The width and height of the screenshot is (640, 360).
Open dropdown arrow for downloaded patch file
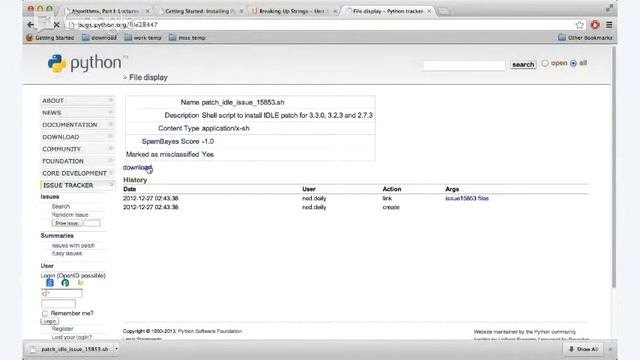pos(116,349)
